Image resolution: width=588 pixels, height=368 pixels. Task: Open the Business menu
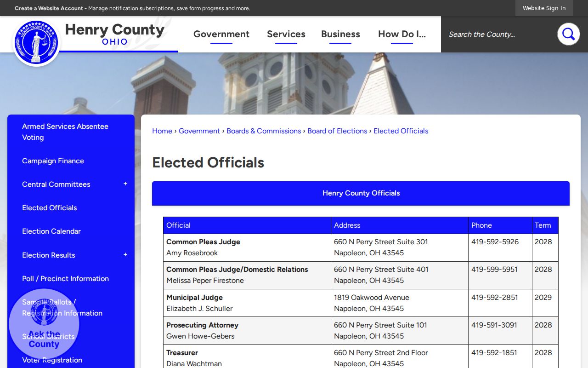pyautogui.click(x=340, y=34)
